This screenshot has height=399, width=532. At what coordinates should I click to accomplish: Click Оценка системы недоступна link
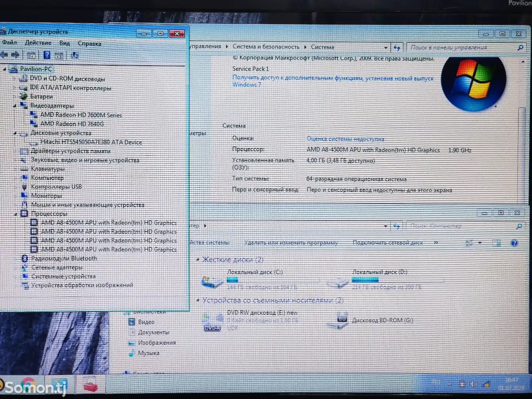click(x=345, y=139)
